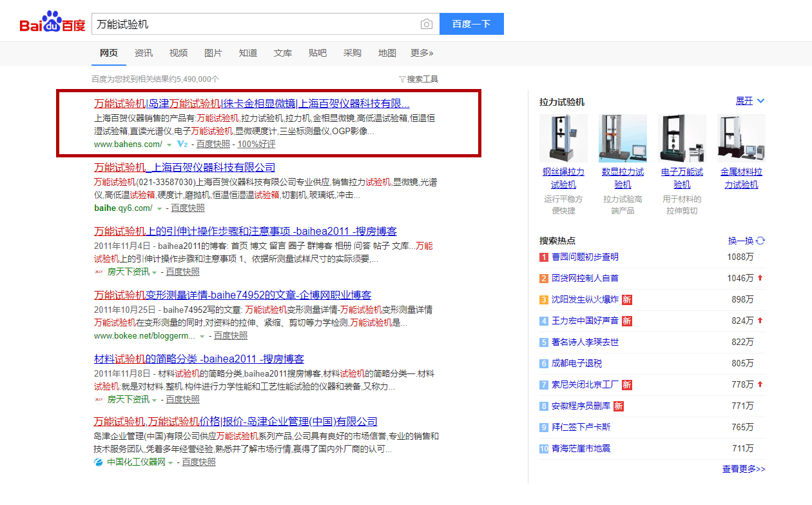Open hot topic 青海茫崖市地震

(x=581, y=448)
